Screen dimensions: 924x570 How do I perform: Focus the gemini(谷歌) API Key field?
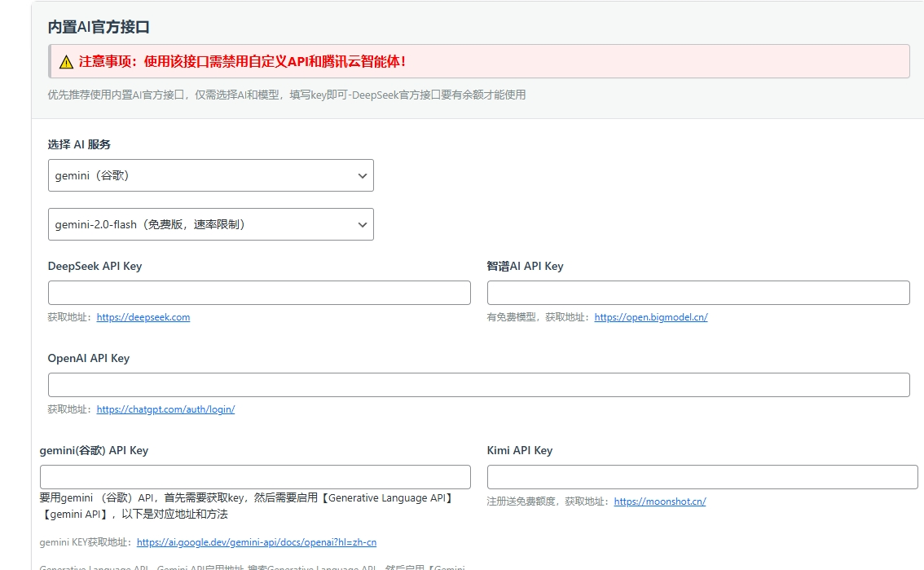[x=255, y=477]
